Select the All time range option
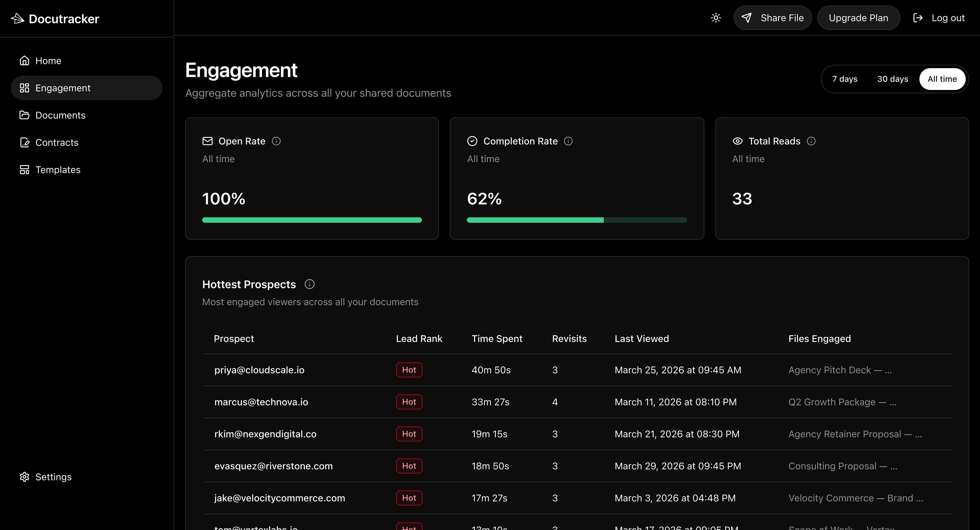Image resolution: width=980 pixels, height=530 pixels. pyautogui.click(x=942, y=79)
